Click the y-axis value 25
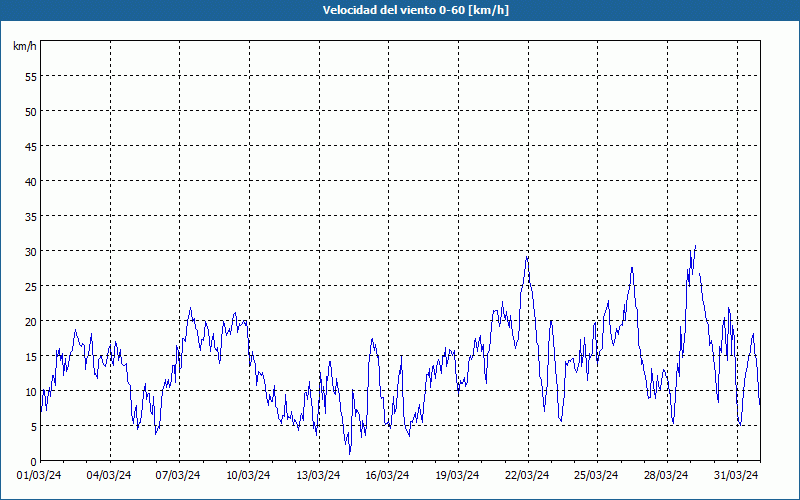Viewport: 800px width, 500px height. click(31, 286)
